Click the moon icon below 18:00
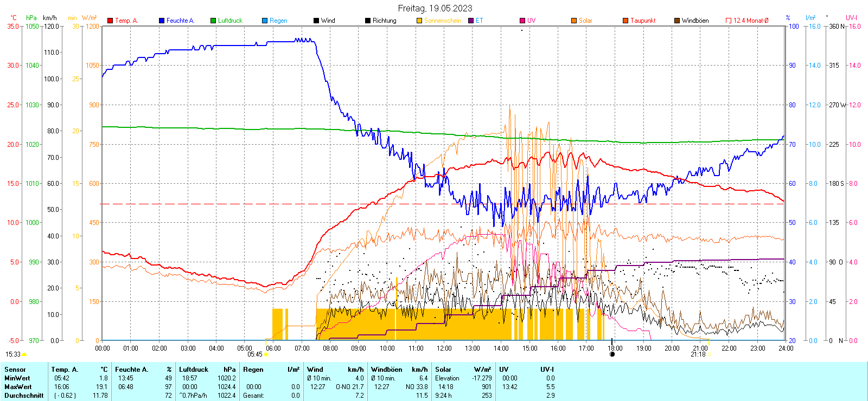 [612, 354]
